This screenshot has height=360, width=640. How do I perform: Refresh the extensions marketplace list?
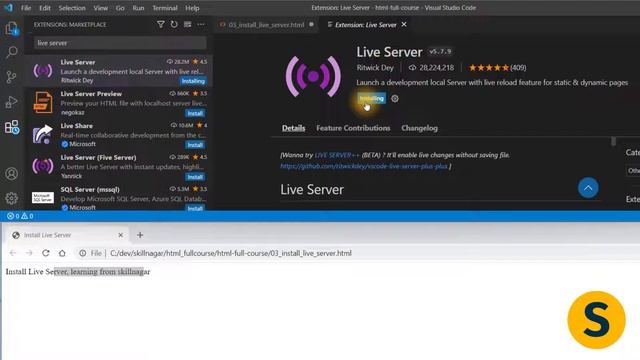[x=174, y=24]
